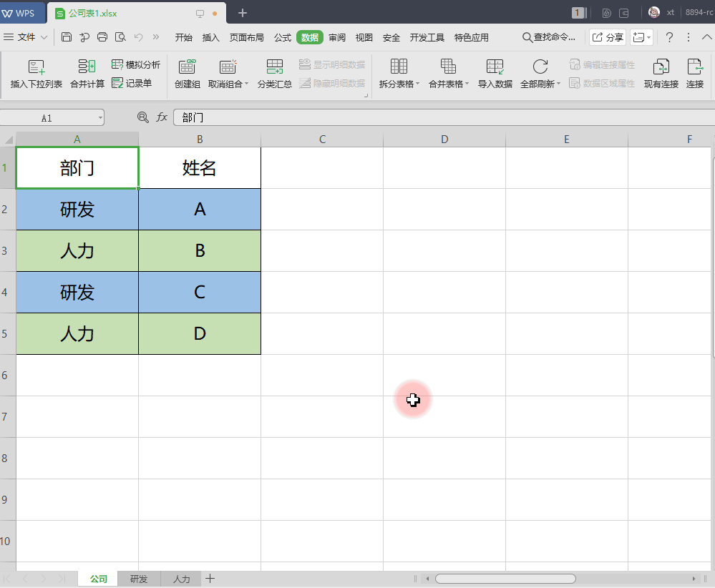Expand more quick access tools chevron
Image resolution: width=715 pixels, height=588 pixels.
pos(156,37)
